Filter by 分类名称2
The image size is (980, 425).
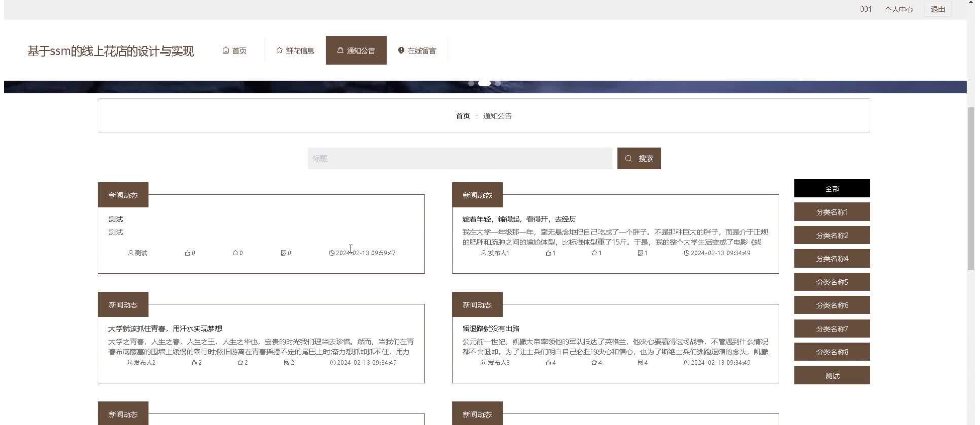(832, 235)
